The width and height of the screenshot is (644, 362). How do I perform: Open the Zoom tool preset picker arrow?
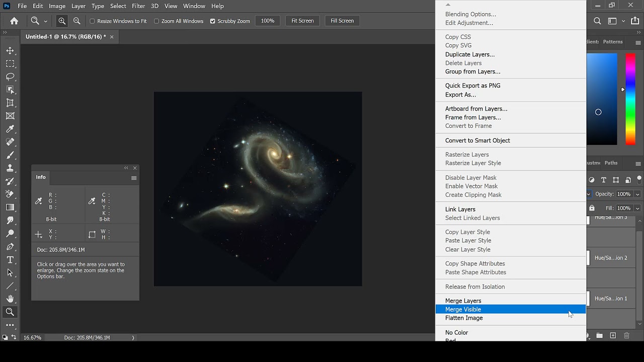(x=45, y=21)
